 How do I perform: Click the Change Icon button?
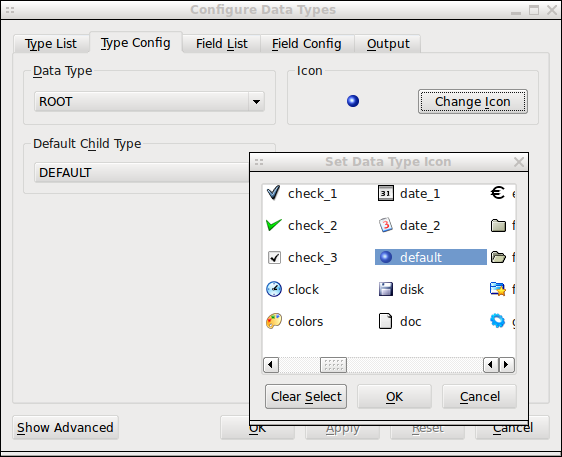[x=473, y=102]
